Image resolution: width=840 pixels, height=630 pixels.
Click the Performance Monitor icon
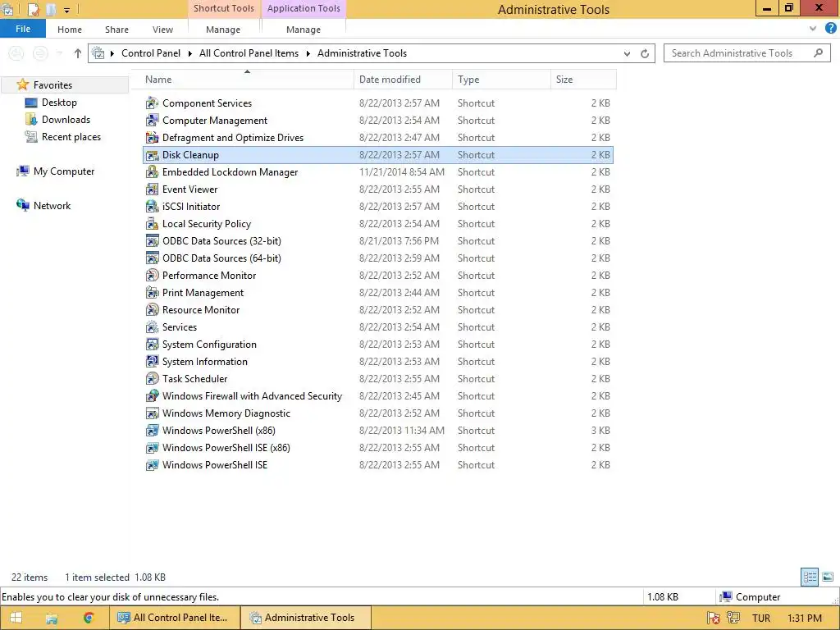point(152,276)
